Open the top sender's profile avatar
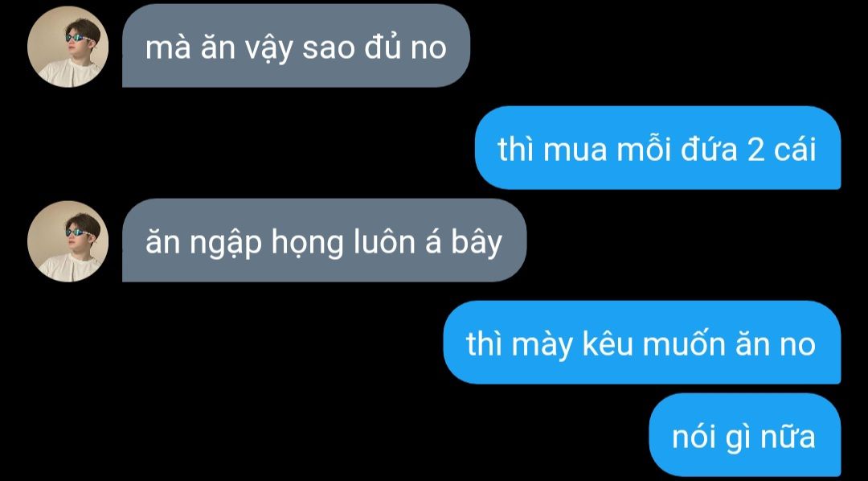This screenshot has height=481, width=868. [68, 47]
